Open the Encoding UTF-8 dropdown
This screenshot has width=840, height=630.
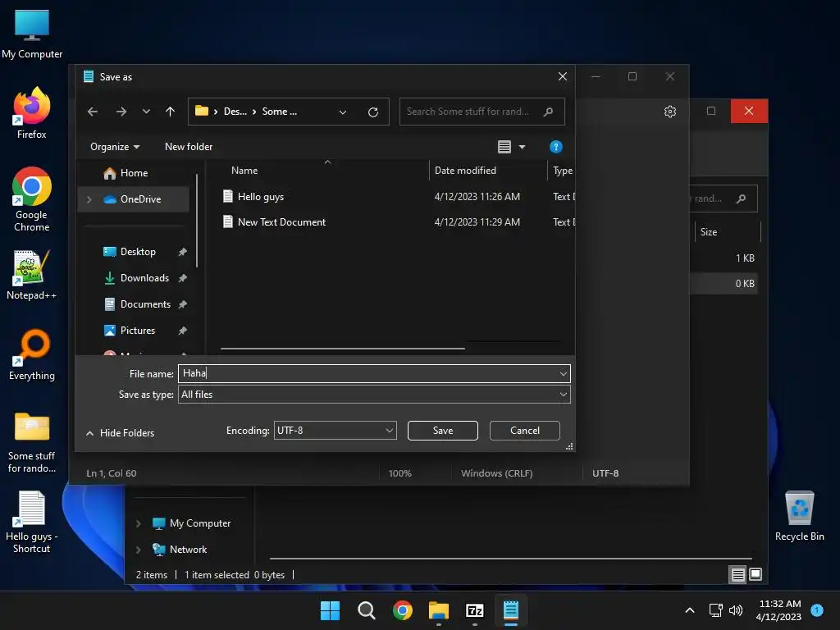click(335, 430)
